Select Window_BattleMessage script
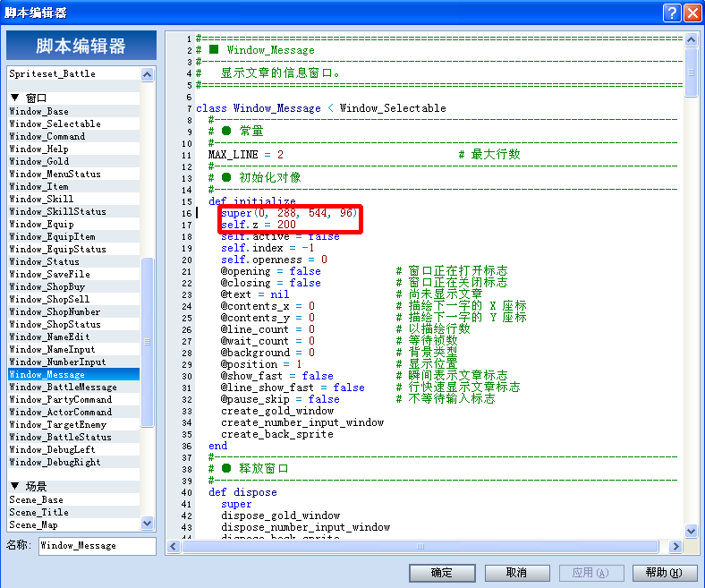This screenshot has height=588, width=705. click(74, 387)
